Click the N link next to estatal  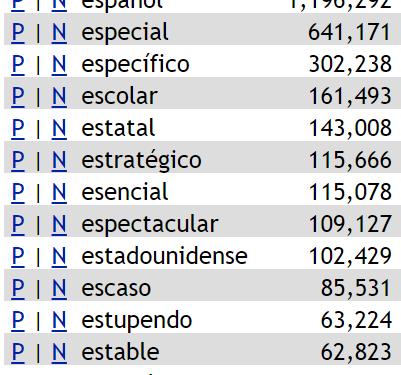tap(59, 128)
